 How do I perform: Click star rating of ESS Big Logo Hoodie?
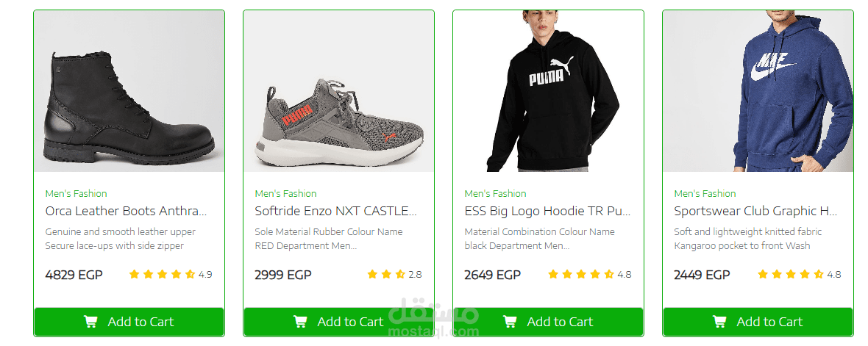click(x=581, y=275)
